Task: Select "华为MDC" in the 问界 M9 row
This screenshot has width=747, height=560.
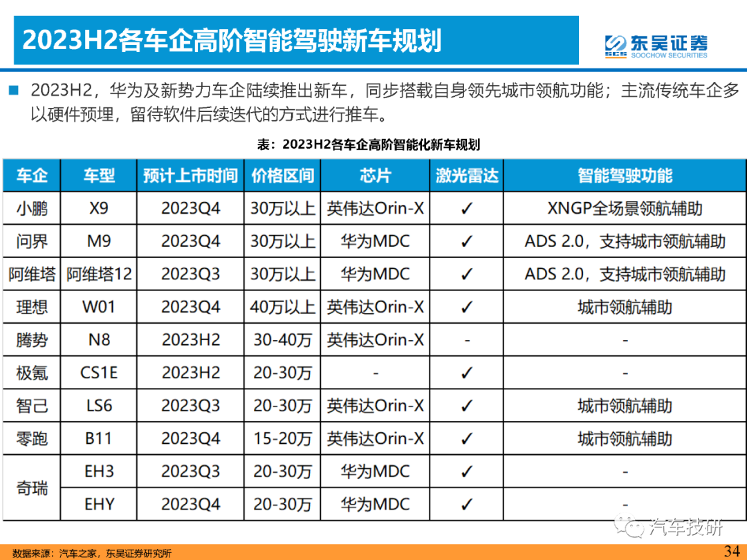Action: click(376, 241)
